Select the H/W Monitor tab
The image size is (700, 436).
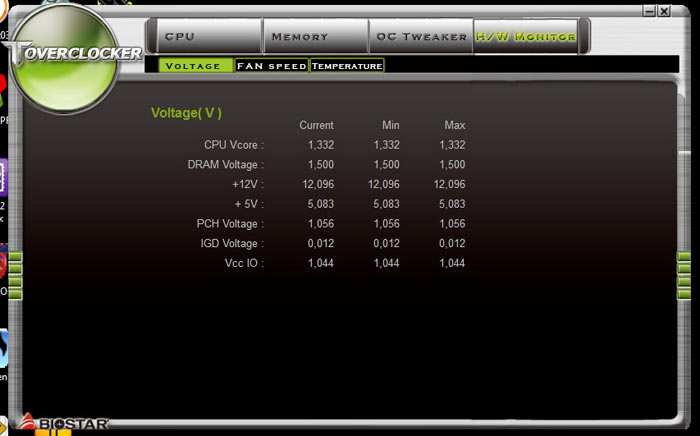click(525, 37)
